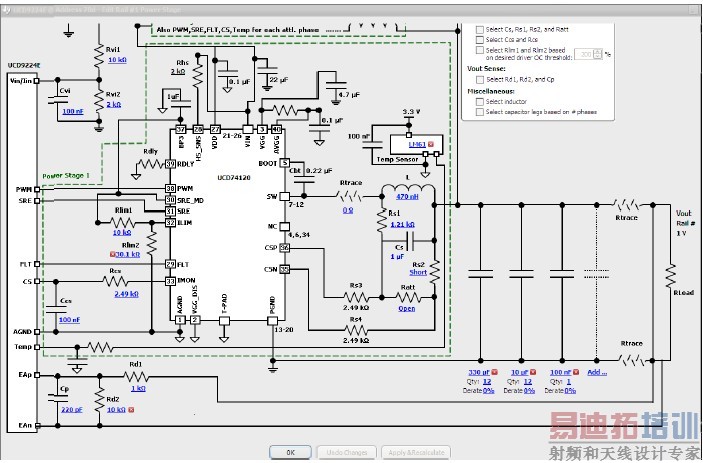Open the Ccs 100 nF value link
This screenshot has height=463, width=703.
tap(69, 320)
